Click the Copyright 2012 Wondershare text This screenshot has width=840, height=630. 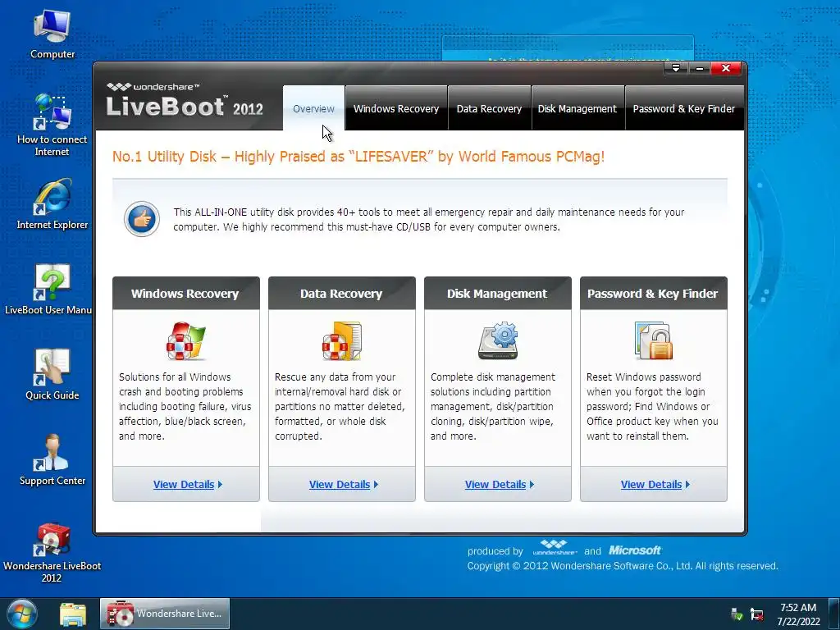coord(623,566)
